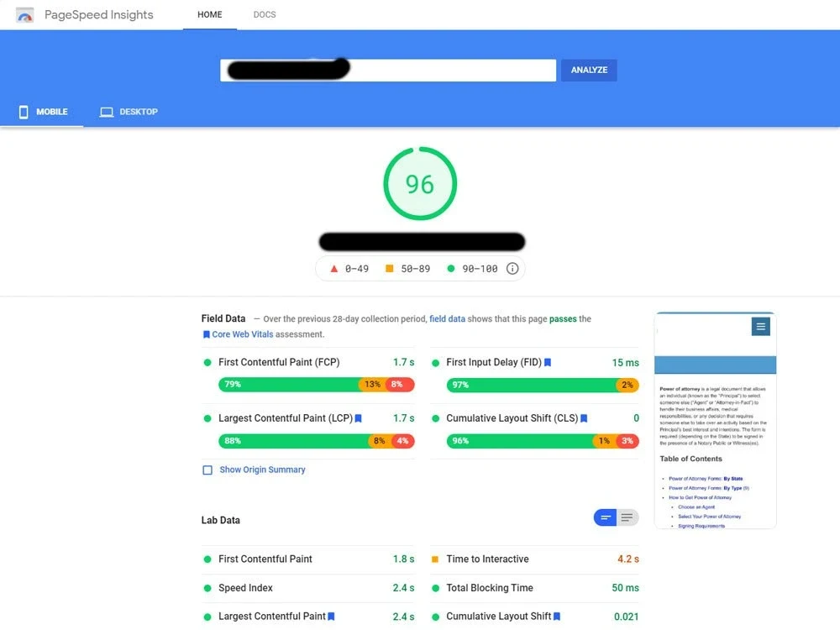Click the green status dot for FCP field data
This screenshot has width=840, height=630.
pyautogui.click(x=207, y=363)
